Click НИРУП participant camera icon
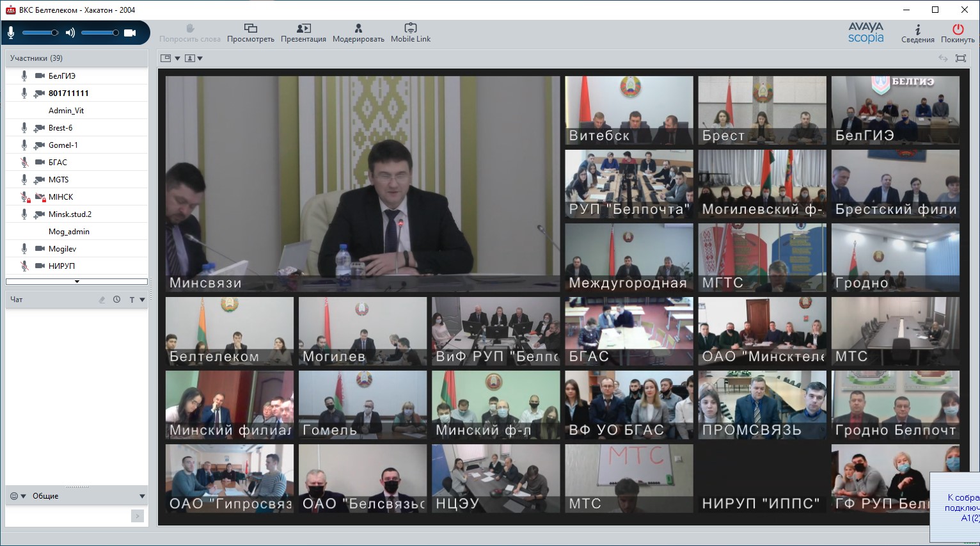Screen dimensions: 980x546 point(40,266)
